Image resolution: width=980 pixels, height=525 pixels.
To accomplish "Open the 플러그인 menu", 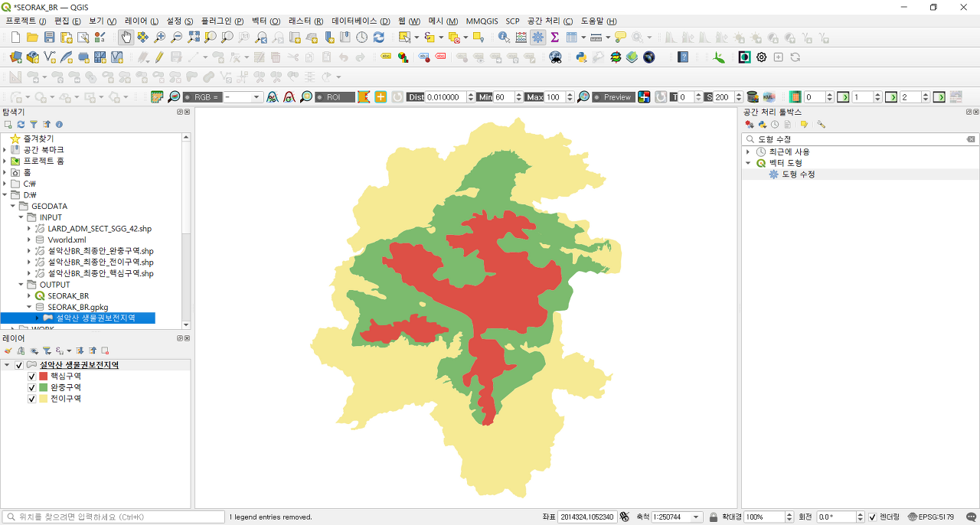I will tap(222, 21).
